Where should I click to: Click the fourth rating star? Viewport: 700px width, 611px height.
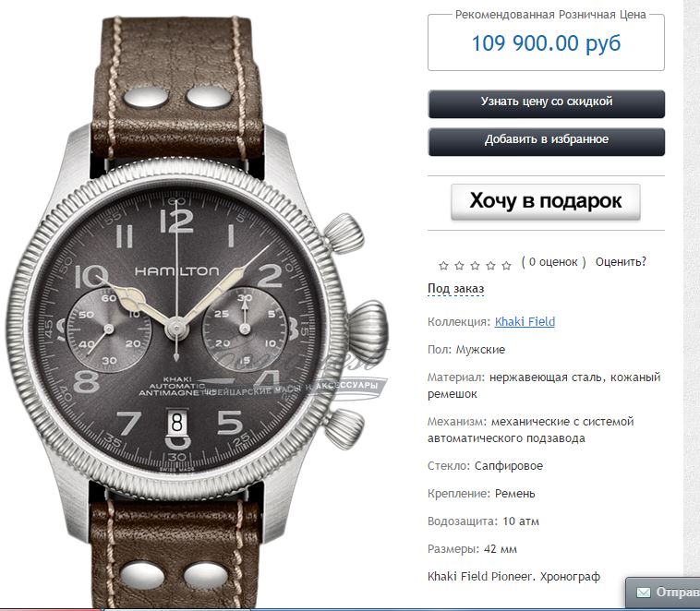pos(490,266)
